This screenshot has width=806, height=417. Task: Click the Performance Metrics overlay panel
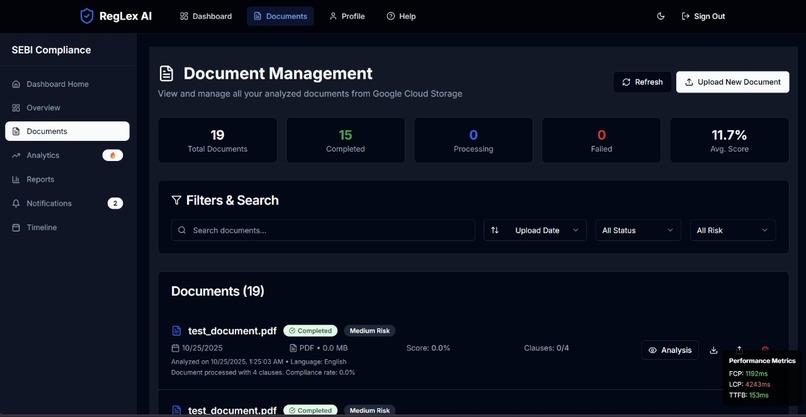point(762,378)
